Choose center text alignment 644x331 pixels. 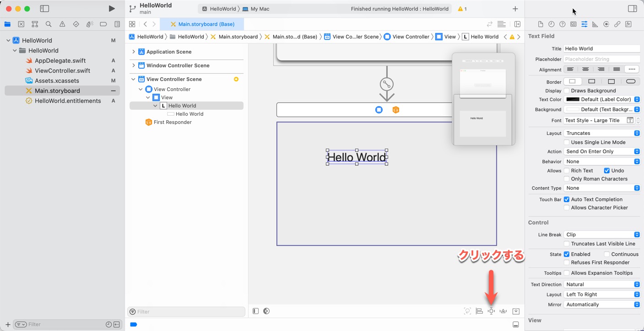point(585,69)
